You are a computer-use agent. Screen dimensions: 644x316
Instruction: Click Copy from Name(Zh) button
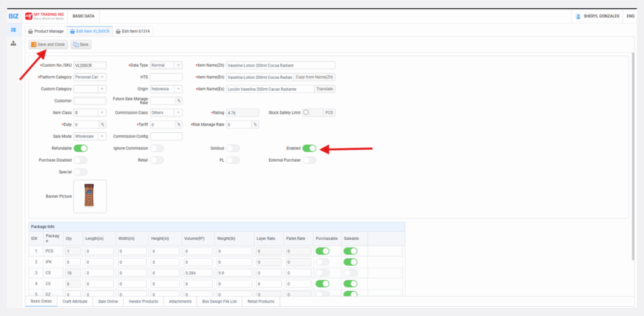point(314,77)
